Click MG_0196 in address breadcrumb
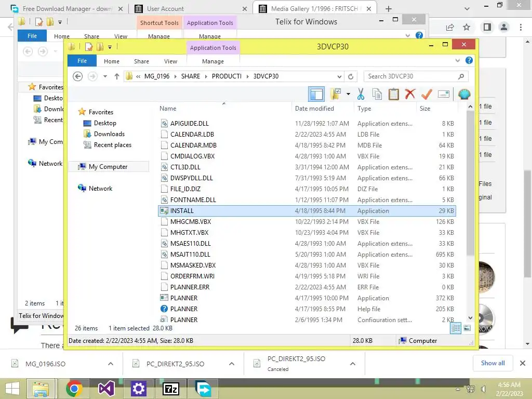The image size is (532, 399). [x=157, y=76]
